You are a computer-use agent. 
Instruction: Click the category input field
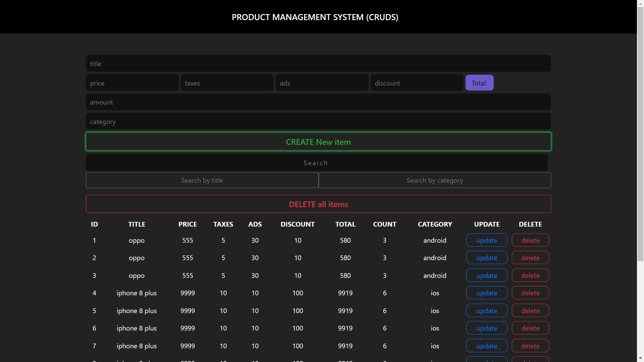tap(318, 121)
